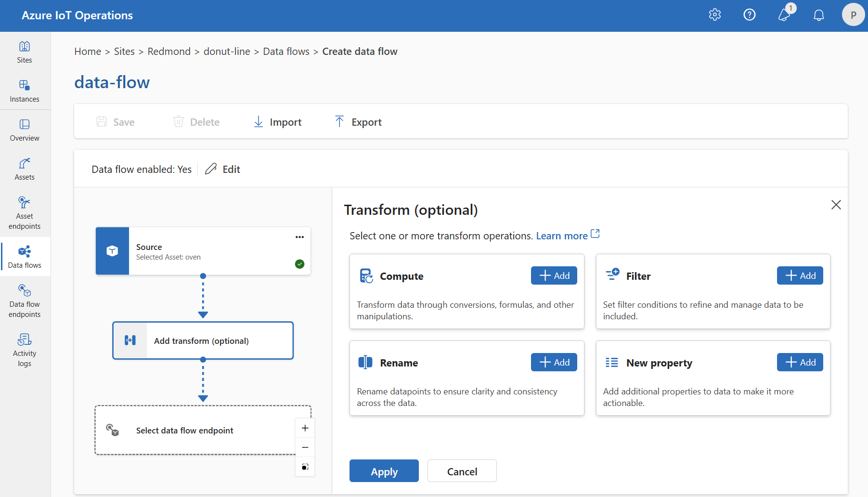The height and width of the screenshot is (497, 868).
Task: Click the Azure IoT Operations title
Action: pyautogui.click(x=77, y=15)
